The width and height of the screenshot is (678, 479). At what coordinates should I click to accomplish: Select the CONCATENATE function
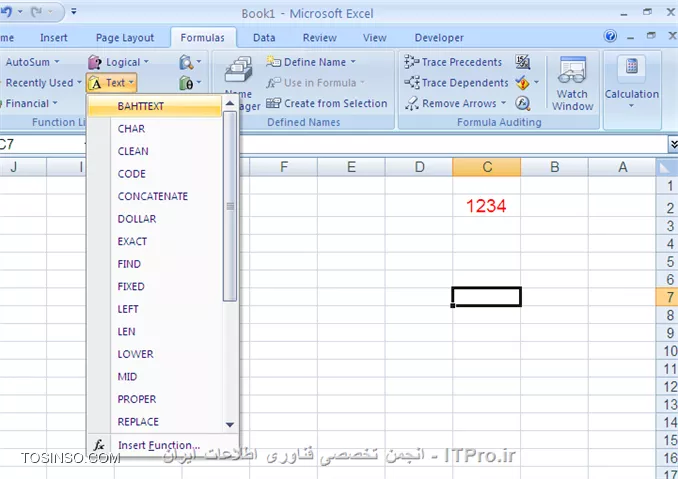[x=155, y=196]
